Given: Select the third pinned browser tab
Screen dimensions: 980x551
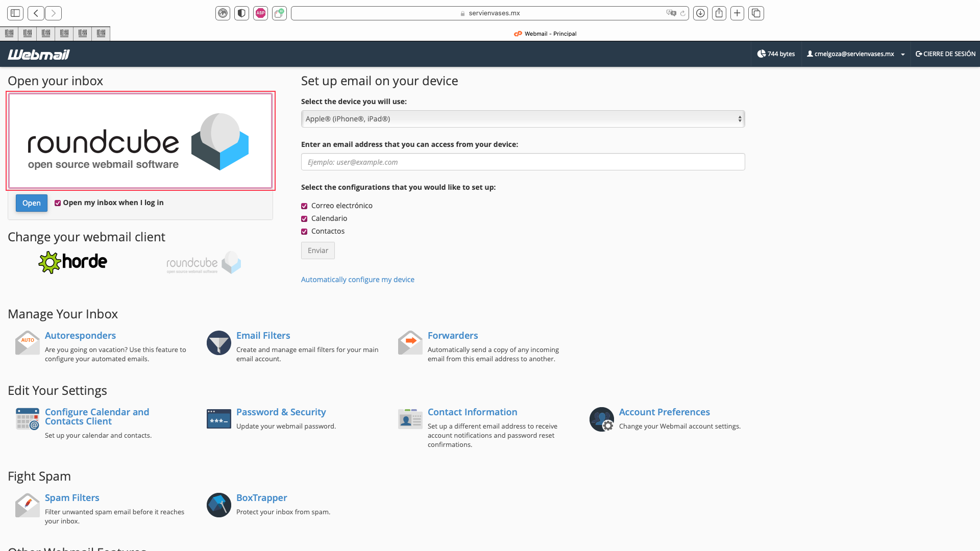Looking at the screenshot, I should [x=46, y=34].
